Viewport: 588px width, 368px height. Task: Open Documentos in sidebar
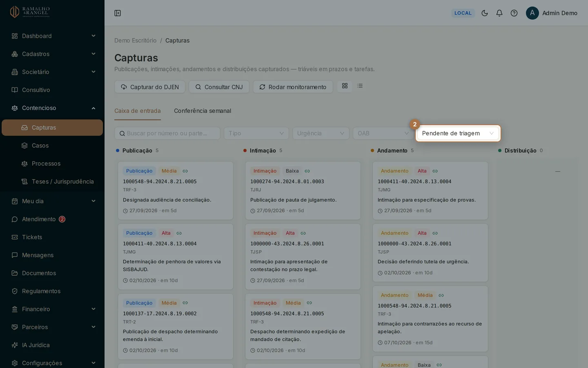52,273
